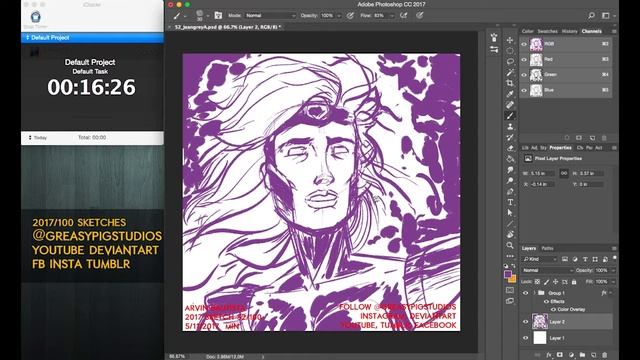This screenshot has width=640, height=360.
Task: Select the Zoom tool
Action: tap(510, 246)
